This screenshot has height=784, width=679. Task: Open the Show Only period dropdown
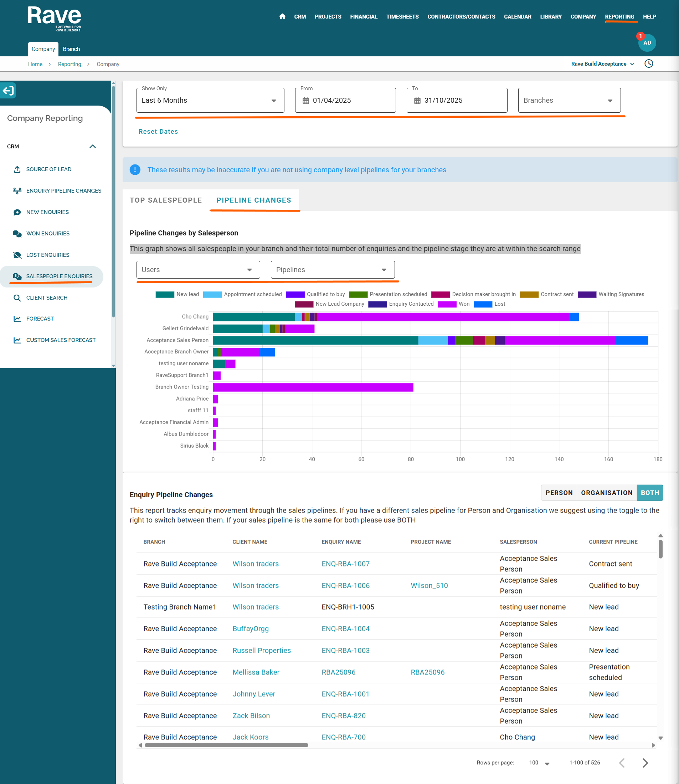[x=210, y=101]
